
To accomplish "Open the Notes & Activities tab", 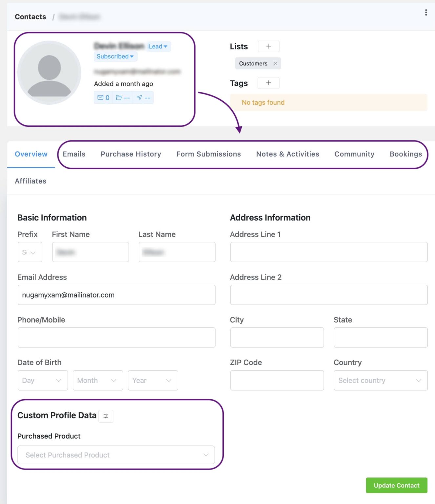I will (287, 154).
